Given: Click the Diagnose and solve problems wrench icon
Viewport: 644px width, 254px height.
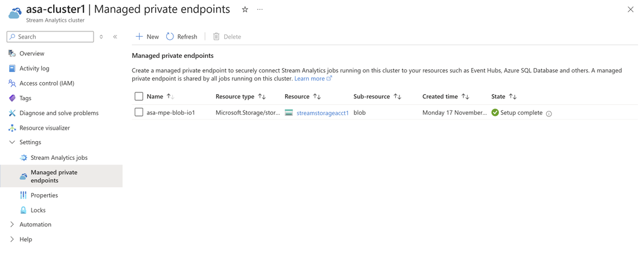Looking at the screenshot, I should click(12, 113).
